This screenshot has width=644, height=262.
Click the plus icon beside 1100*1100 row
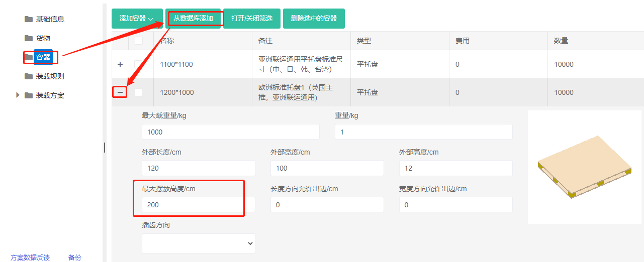[x=120, y=64]
